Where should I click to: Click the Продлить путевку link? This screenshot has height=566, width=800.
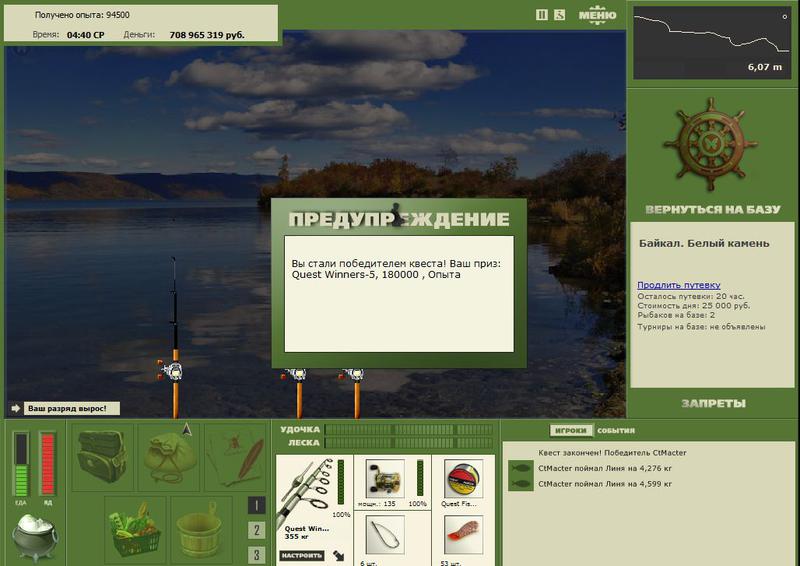click(679, 285)
